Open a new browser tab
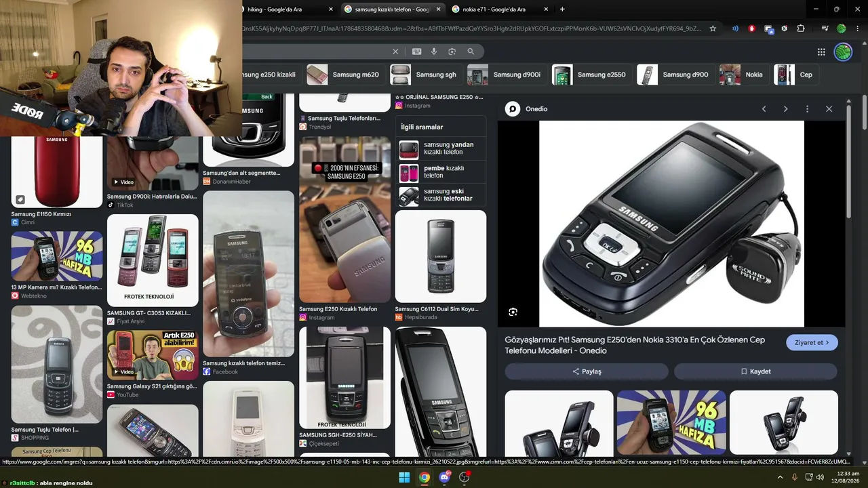This screenshot has height=488, width=868. point(562,9)
